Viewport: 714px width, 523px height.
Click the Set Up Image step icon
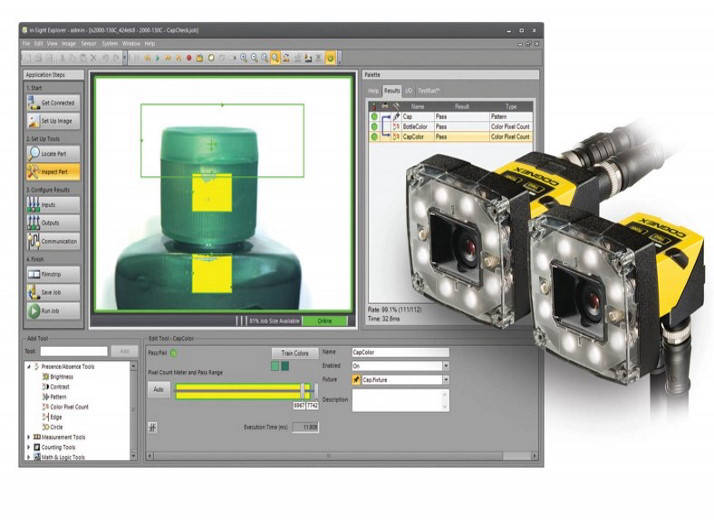pos(31,120)
